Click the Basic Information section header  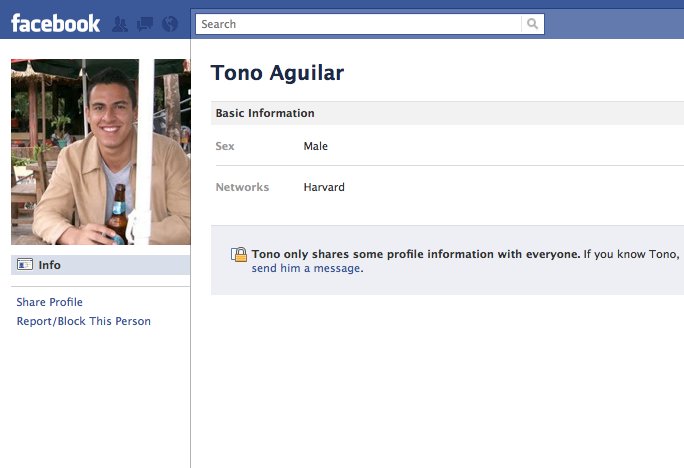point(265,113)
